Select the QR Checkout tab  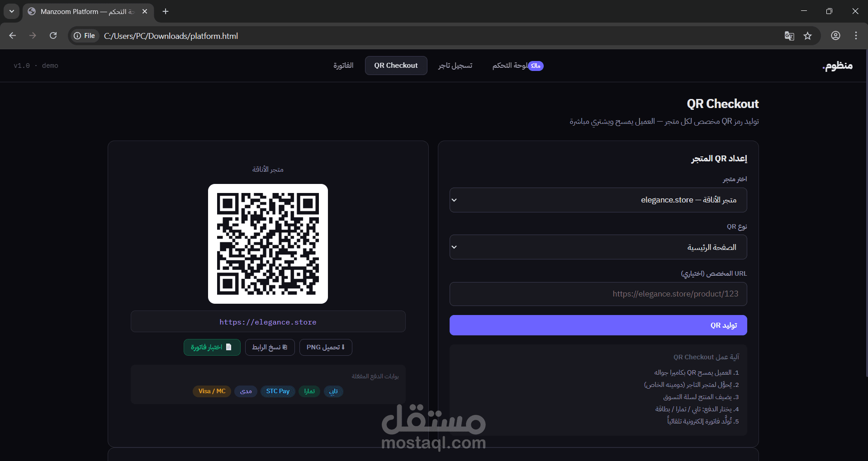click(x=396, y=66)
